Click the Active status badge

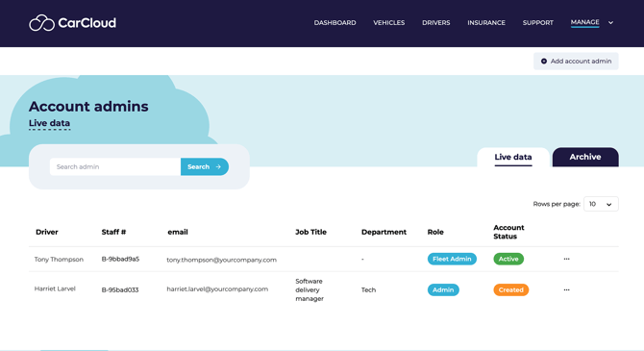click(508, 259)
